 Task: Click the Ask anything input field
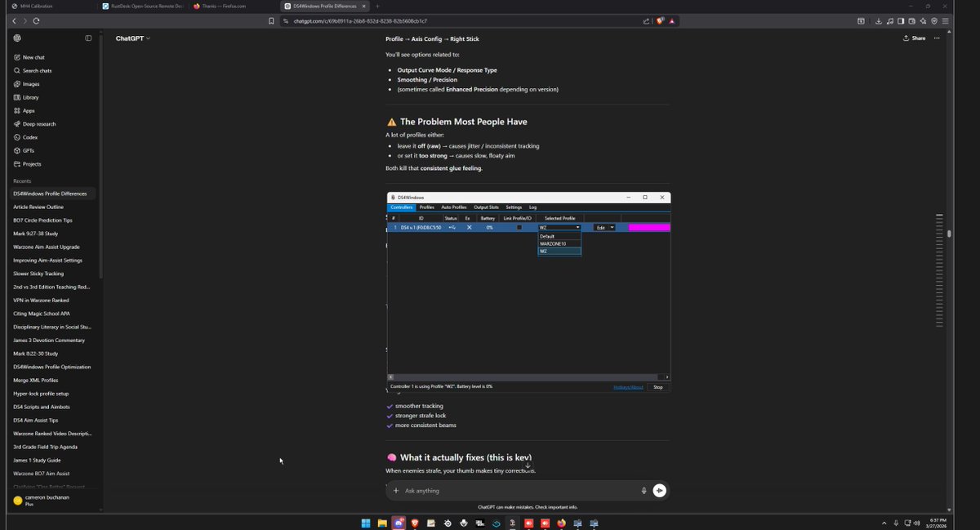[x=519, y=491]
